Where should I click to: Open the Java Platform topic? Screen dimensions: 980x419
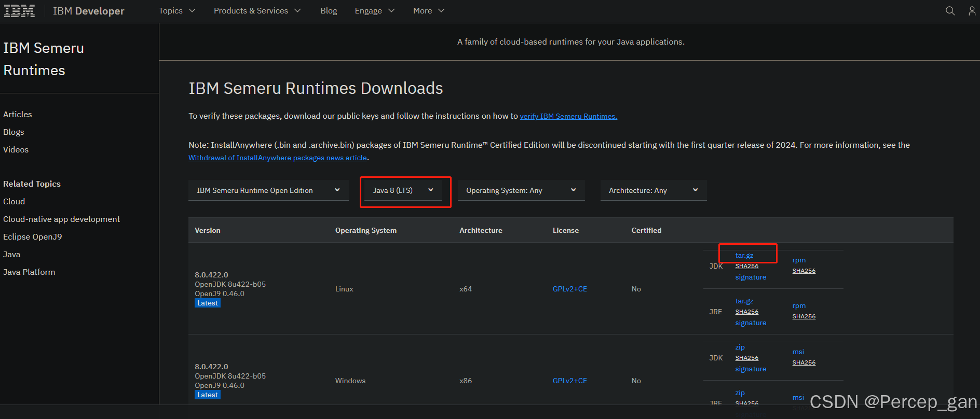pyautogui.click(x=29, y=272)
